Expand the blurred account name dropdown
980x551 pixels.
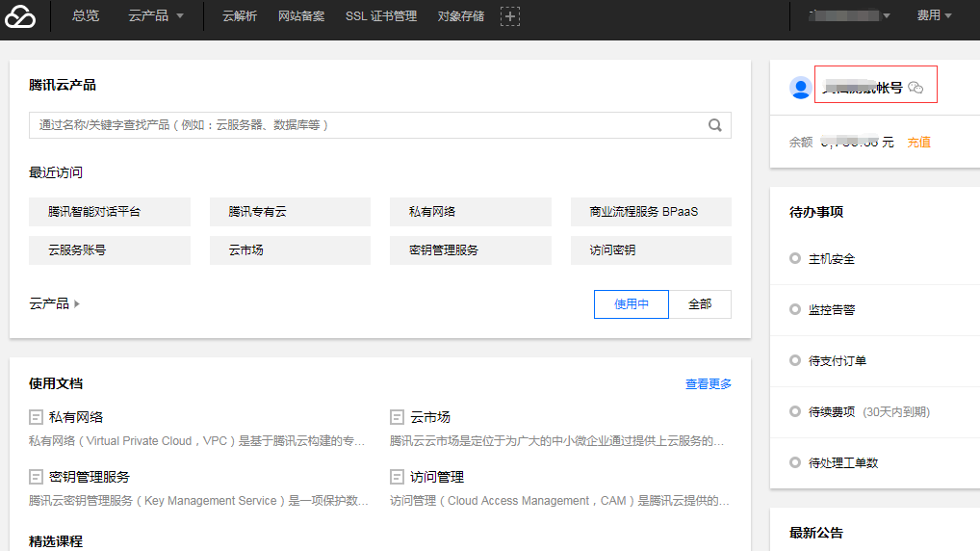[x=849, y=15]
